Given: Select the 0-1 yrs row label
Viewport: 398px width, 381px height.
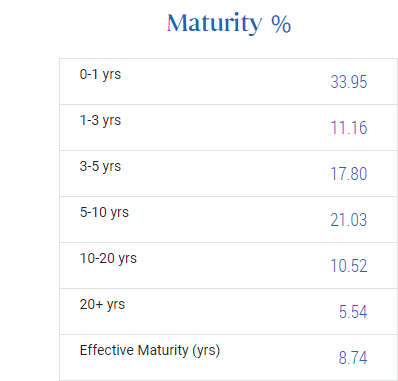Looking at the screenshot, I should point(100,74).
